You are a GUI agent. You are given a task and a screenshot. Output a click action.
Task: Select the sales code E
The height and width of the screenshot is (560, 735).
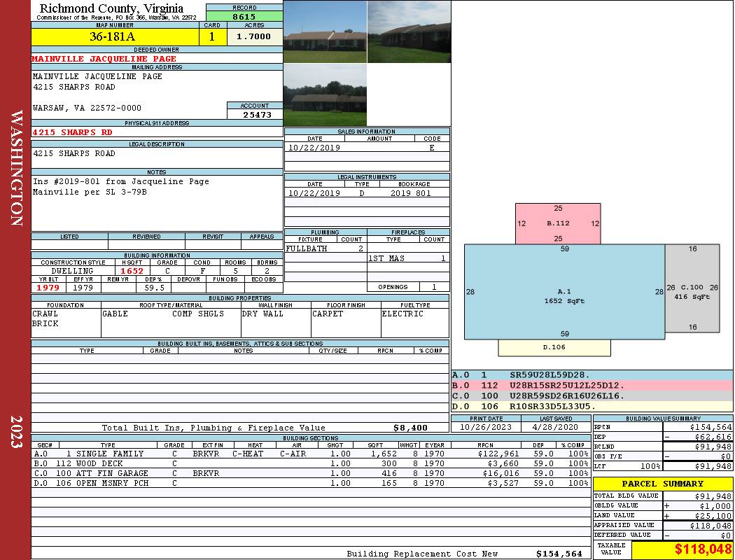click(432, 148)
